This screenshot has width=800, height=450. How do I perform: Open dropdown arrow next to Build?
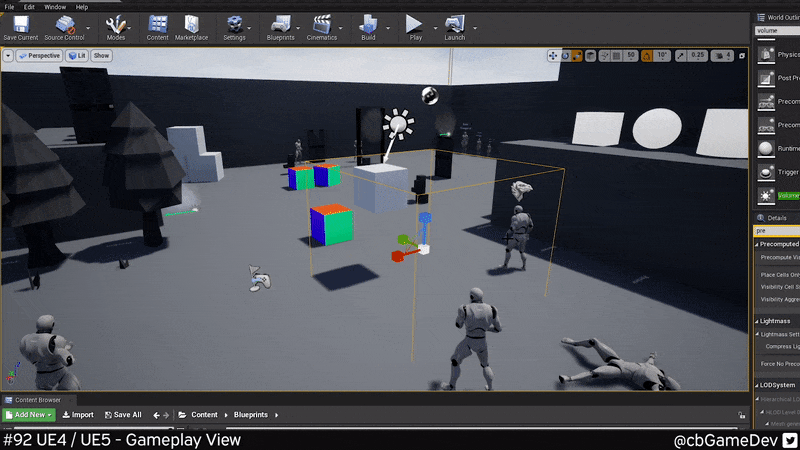pos(388,28)
